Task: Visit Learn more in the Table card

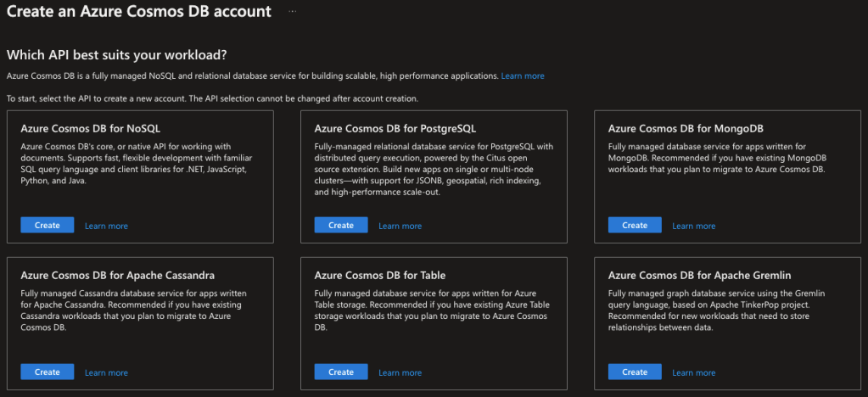Action: coord(400,373)
